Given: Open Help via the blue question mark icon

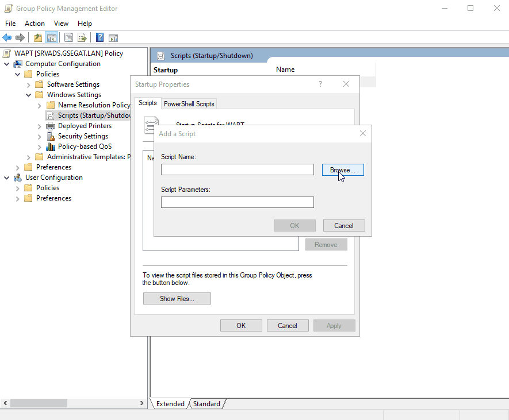Looking at the screenshot, I should 99,38.
